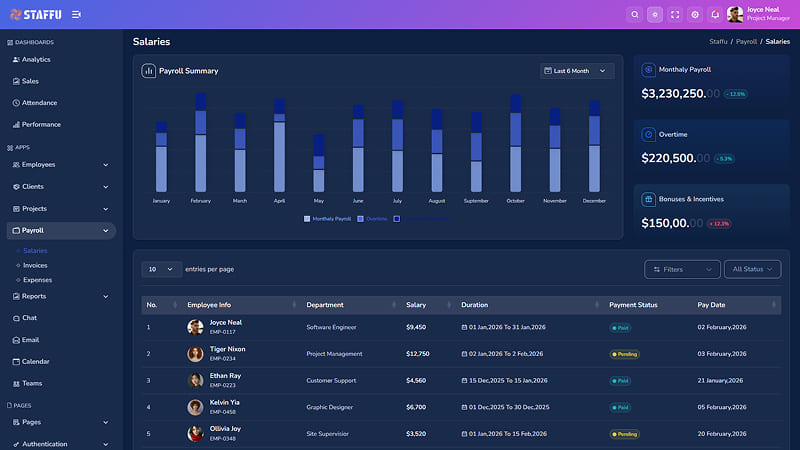Open notifications bell icon

pos(715,15)
